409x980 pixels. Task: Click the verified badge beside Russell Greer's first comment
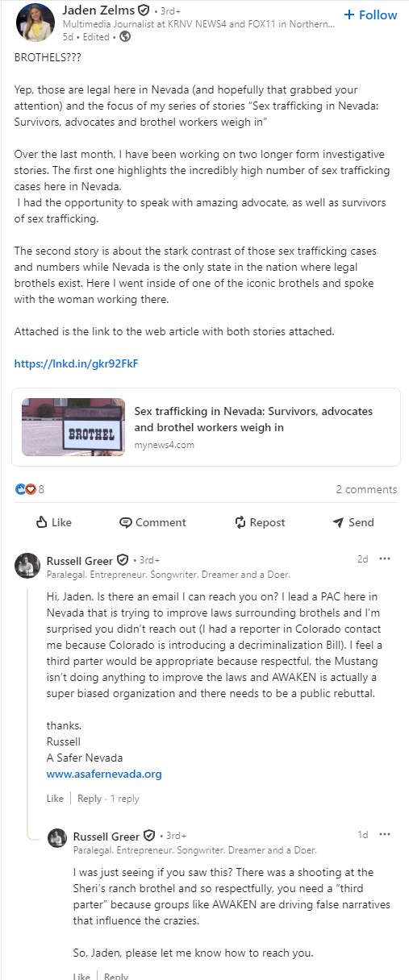click(x=123, y=560)
